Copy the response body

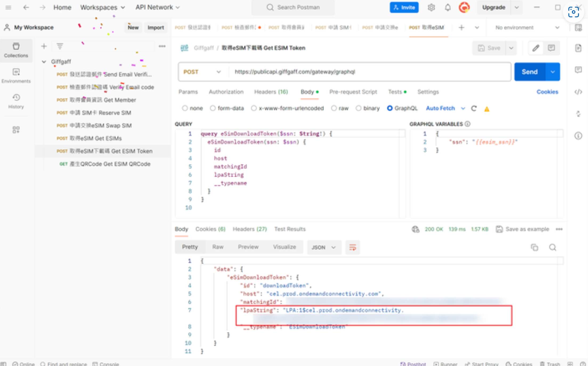(x=534, y=247)
